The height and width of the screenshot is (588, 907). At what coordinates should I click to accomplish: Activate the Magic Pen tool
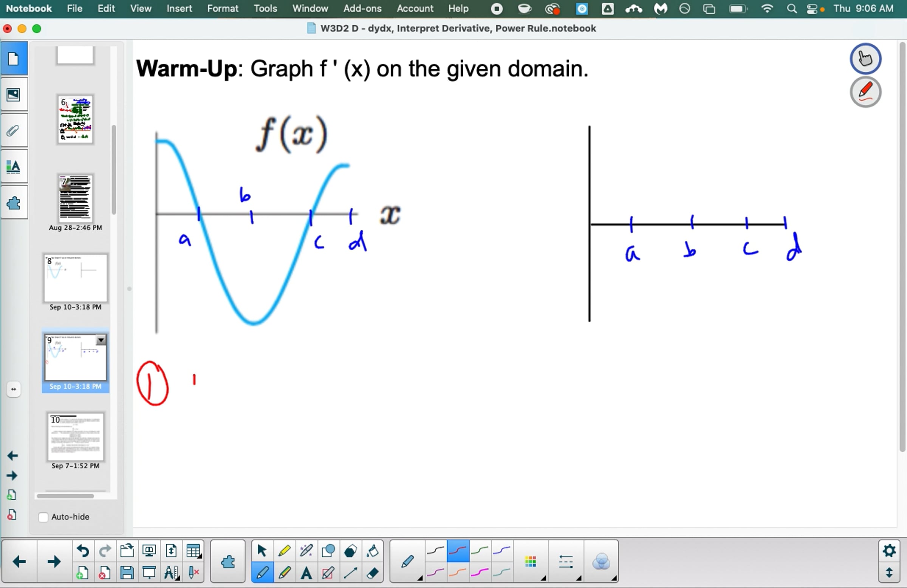(306, 551)
